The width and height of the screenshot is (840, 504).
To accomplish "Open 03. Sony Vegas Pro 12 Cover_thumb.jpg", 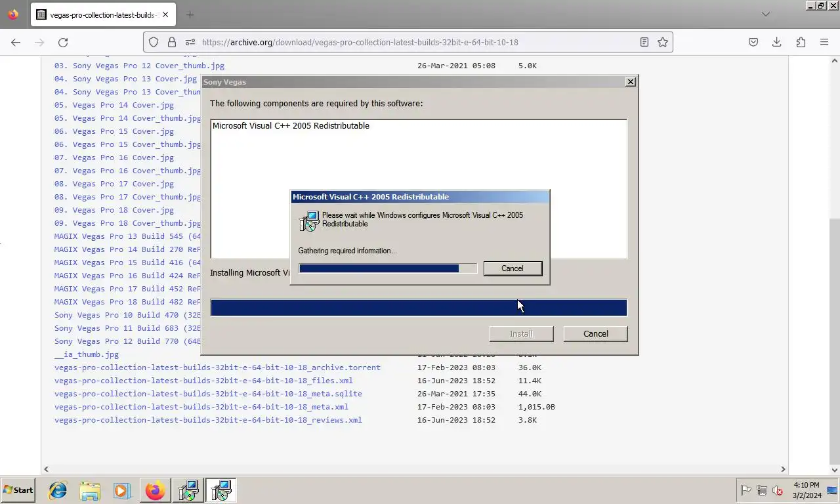I will tap(139, 66).
